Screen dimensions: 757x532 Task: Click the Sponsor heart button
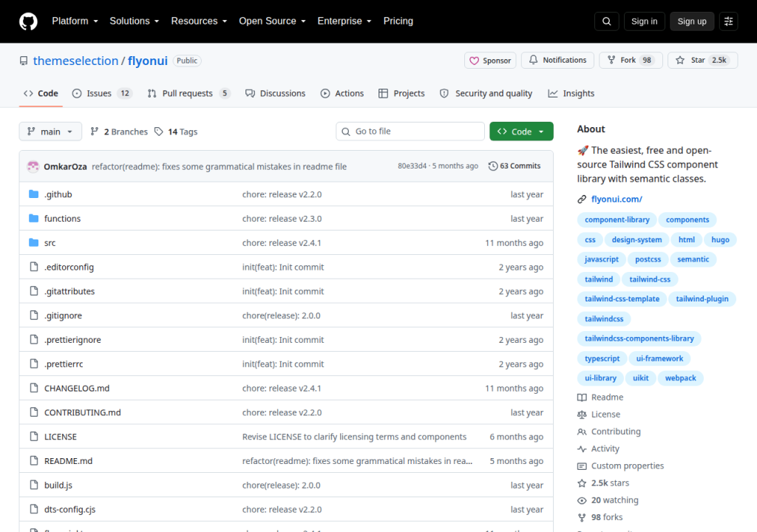pyautogui.click(x=490, y=61)
